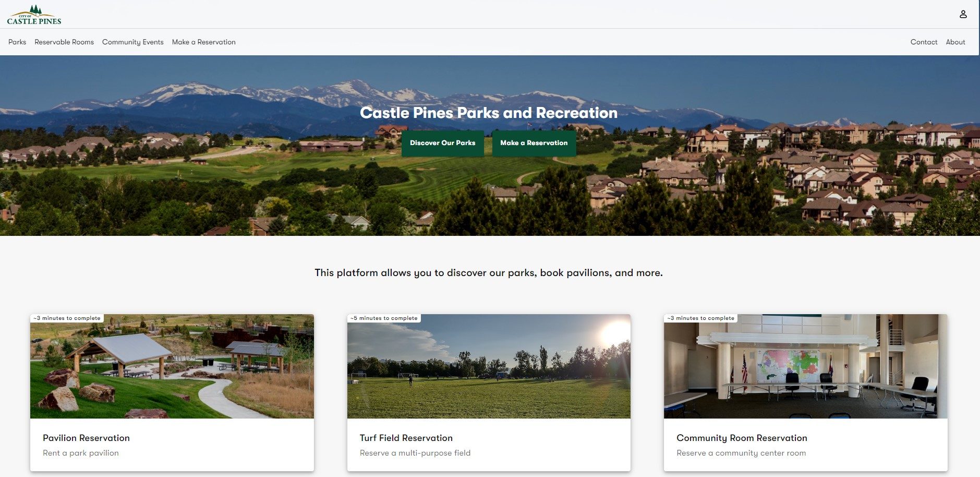
Task: Open the turf field photo thumbnail
Action: click(489, 366)
